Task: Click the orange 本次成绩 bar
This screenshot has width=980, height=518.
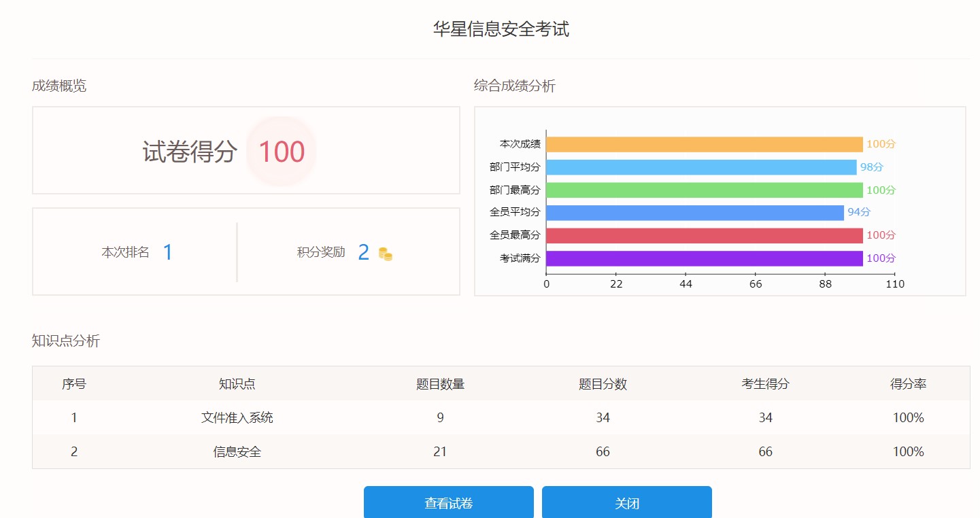Action: pos(704,144)
